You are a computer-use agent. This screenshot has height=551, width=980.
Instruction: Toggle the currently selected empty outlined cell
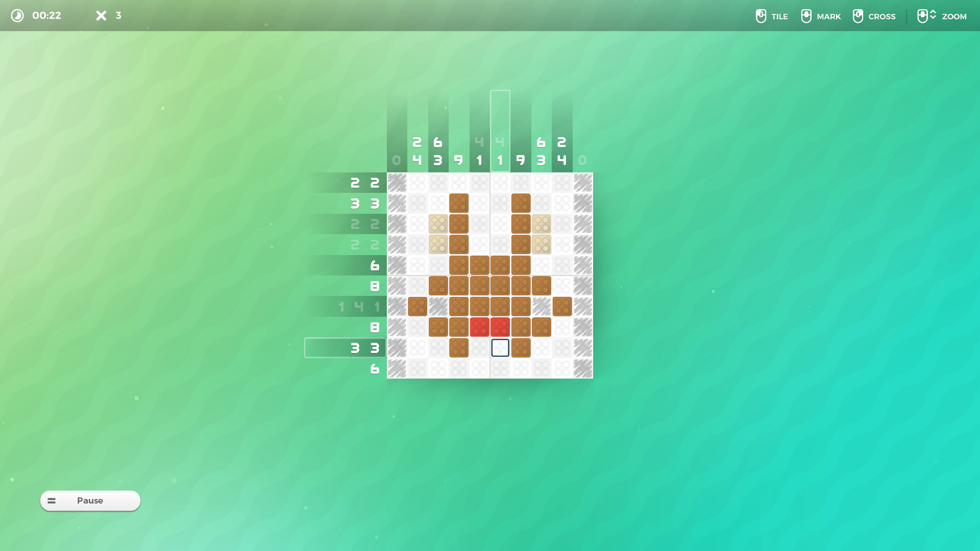500,347
